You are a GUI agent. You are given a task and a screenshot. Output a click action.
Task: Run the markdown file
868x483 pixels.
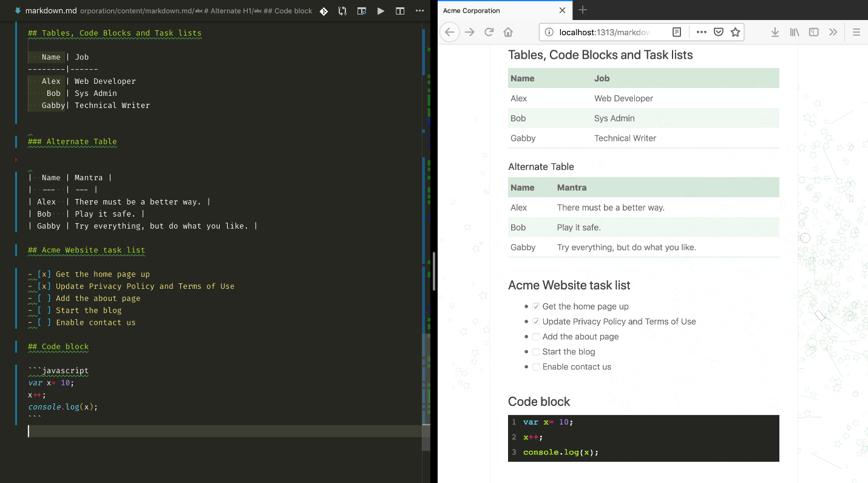pos(381,10)
